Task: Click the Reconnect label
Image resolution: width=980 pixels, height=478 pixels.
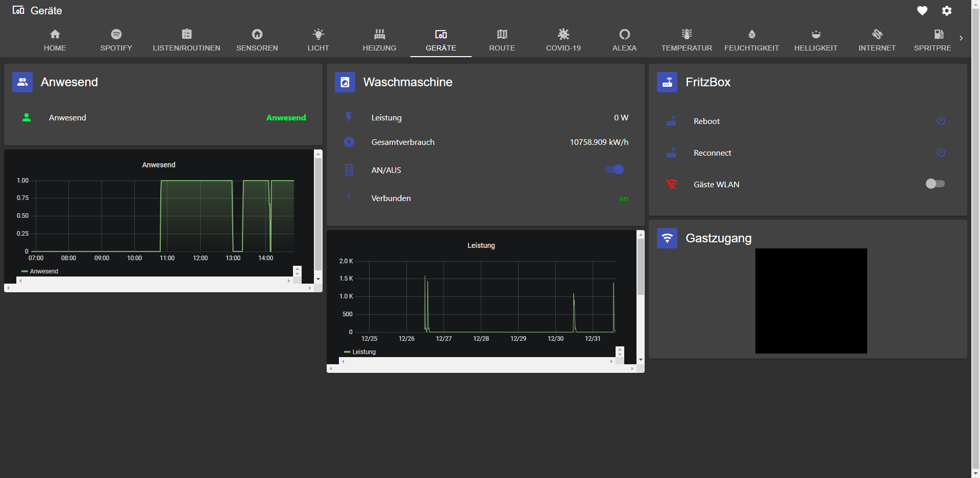Action: click(713, 153)
